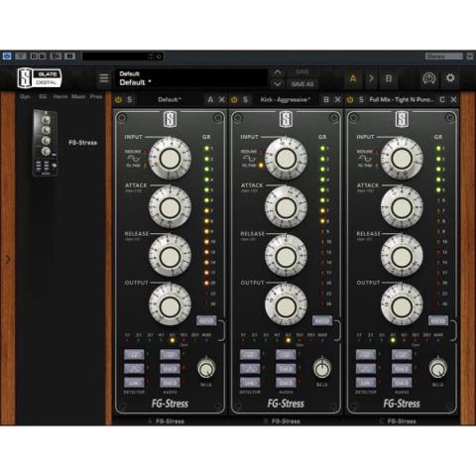The width and height of the screenshot is (476, 476).
Task: Switch to the Pres category tab
Action: 96,97
